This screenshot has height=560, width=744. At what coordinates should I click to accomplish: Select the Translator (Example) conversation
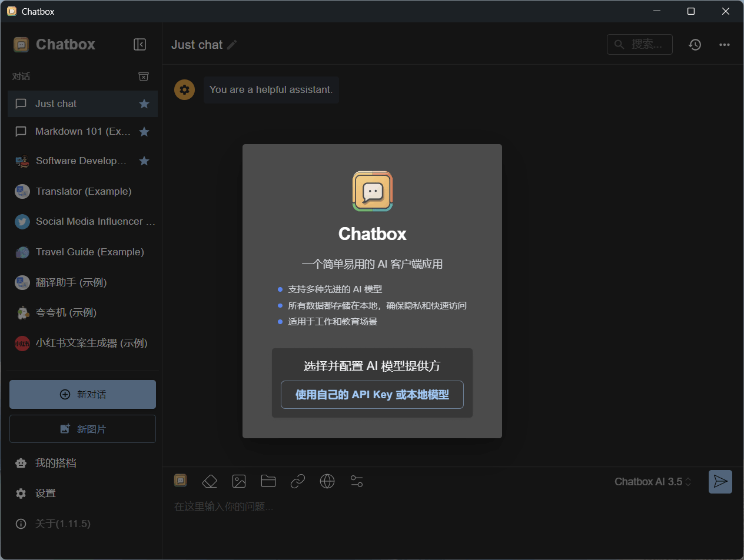(x=83, y=191)
